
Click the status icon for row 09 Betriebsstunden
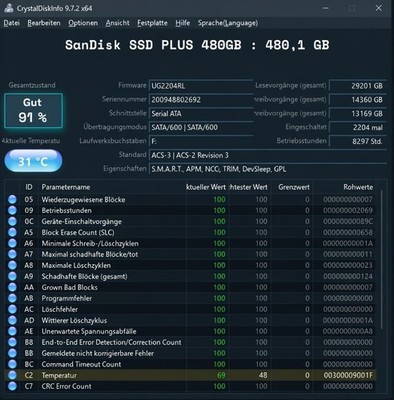12,210
